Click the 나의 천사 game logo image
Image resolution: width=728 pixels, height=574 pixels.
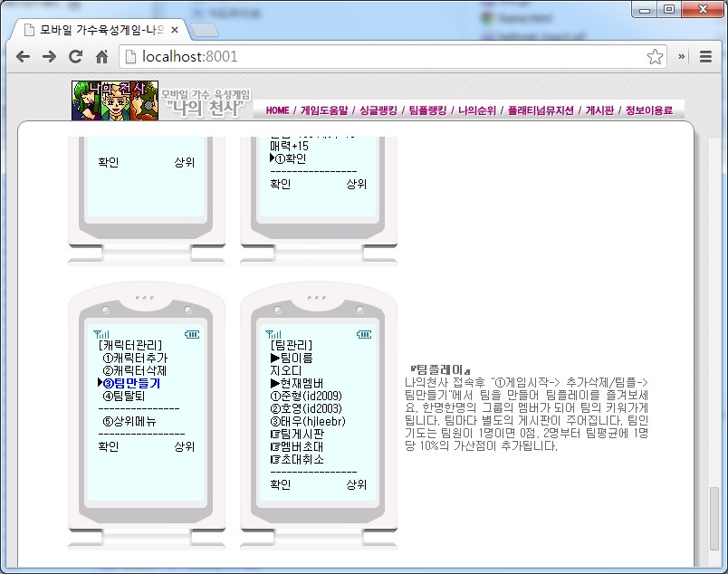click(x=115, y=100)
